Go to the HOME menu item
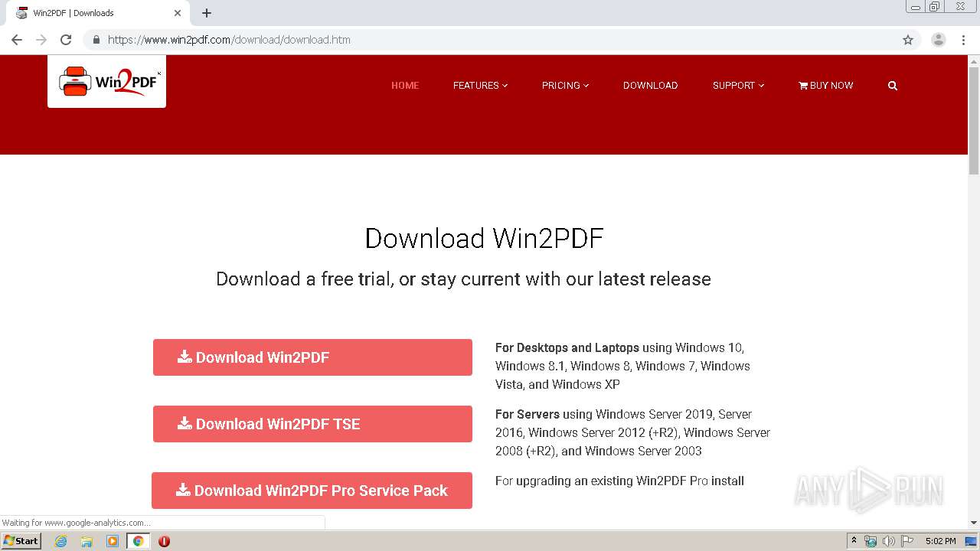Viewport: 980px width, 551px height. pos(405,86)
